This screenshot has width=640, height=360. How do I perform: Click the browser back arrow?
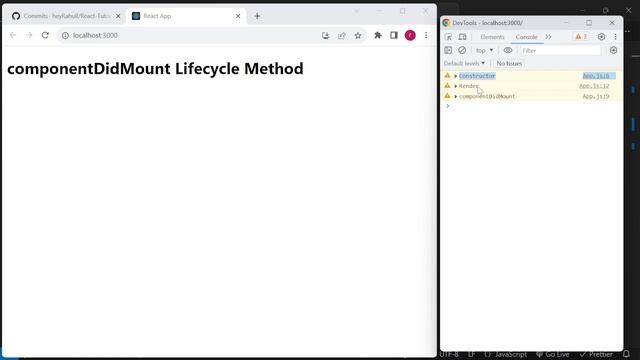[x=13, y=36]
